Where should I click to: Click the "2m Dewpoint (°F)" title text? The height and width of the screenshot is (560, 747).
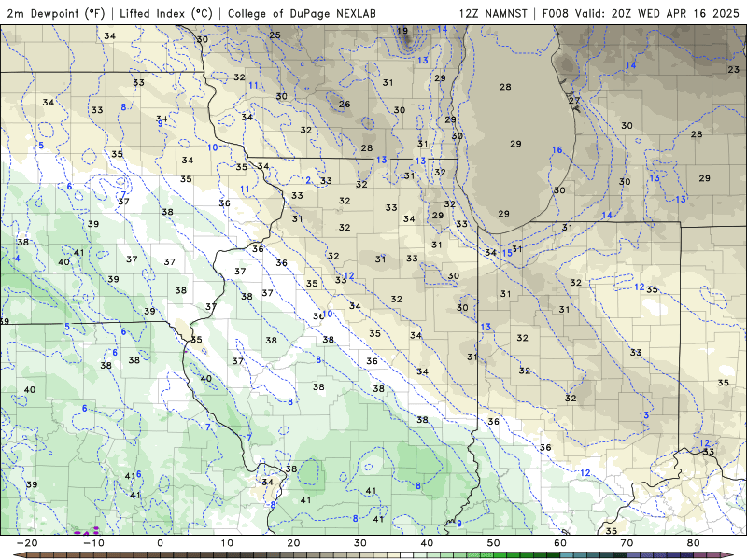pyautogui.click(x=56, y=13)
